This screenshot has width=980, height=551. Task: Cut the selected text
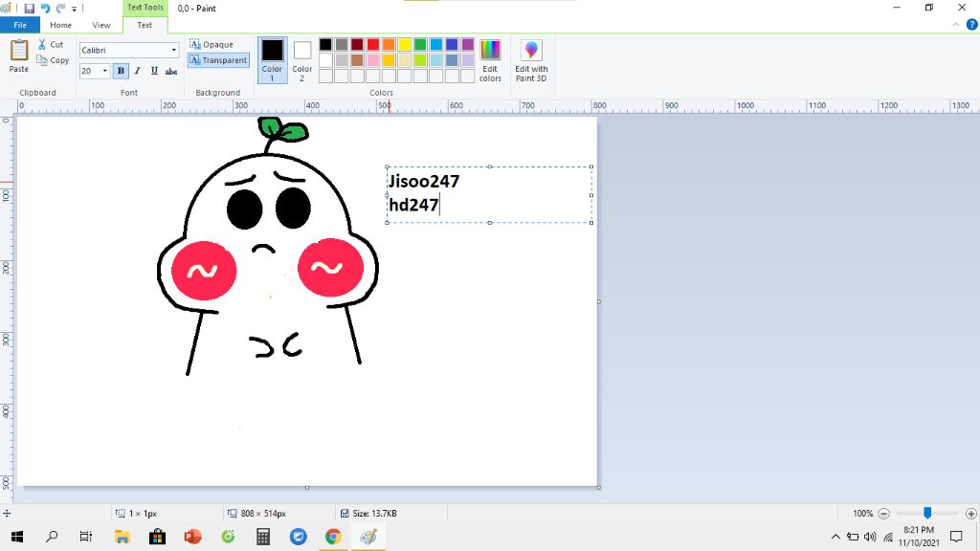click(x=51, y=44)
